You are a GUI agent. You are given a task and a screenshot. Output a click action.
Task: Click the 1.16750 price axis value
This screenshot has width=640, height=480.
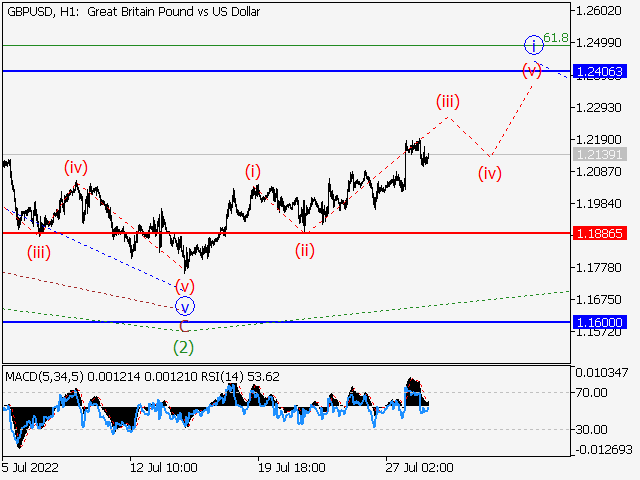click(599, 300)
